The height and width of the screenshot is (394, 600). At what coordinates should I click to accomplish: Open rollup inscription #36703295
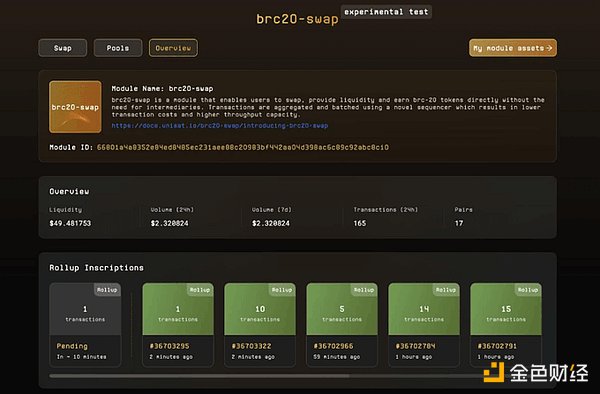pyautogui.click(x=178, y=325)
